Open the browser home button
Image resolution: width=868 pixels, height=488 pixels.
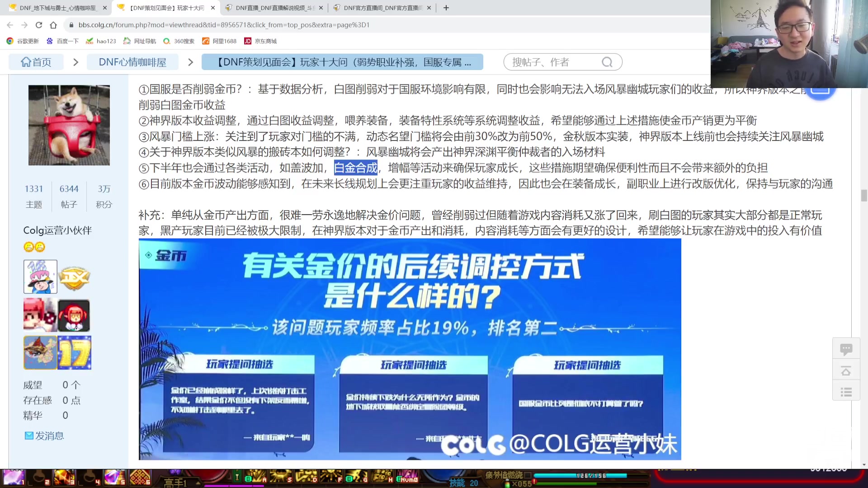(x=53, y=25)
